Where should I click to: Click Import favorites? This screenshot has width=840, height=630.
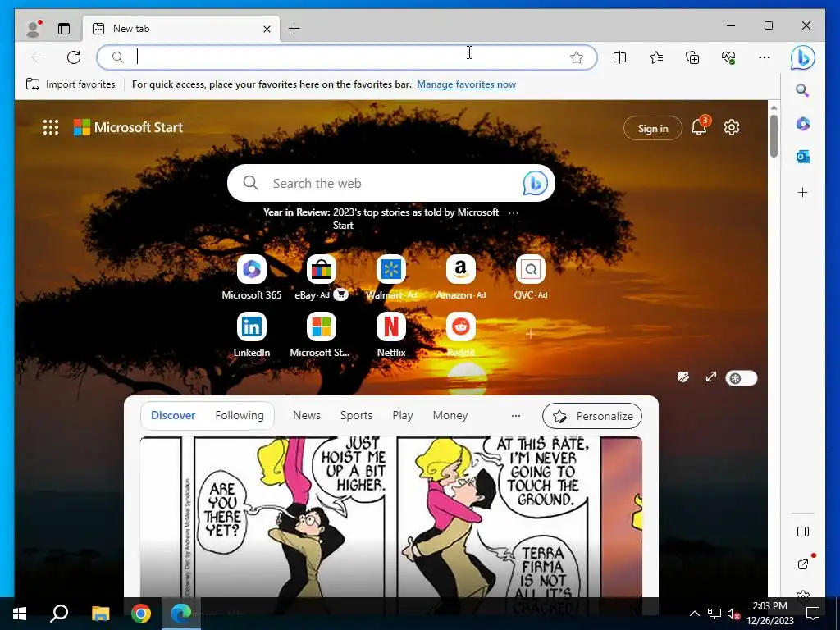click(x=71, y=84)
